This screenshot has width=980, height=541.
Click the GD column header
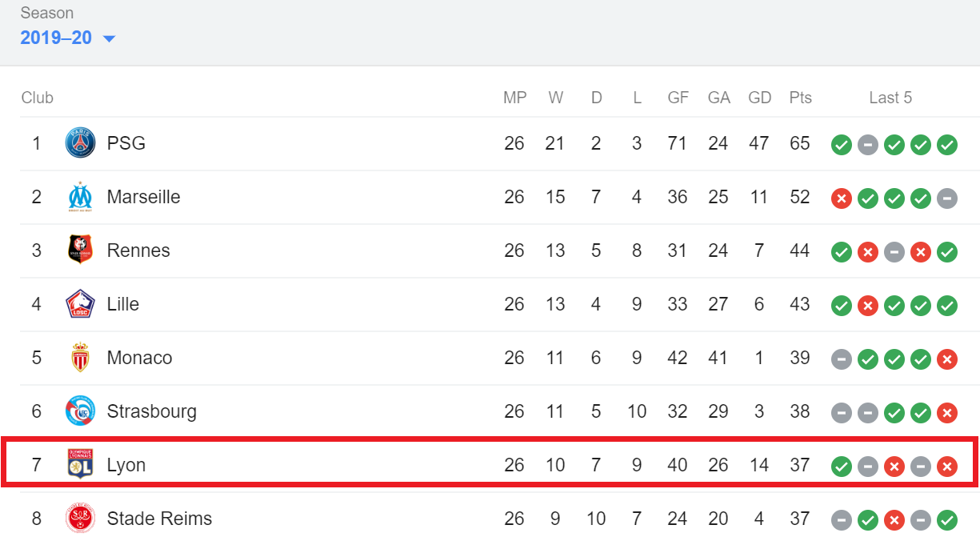point(759,98)
